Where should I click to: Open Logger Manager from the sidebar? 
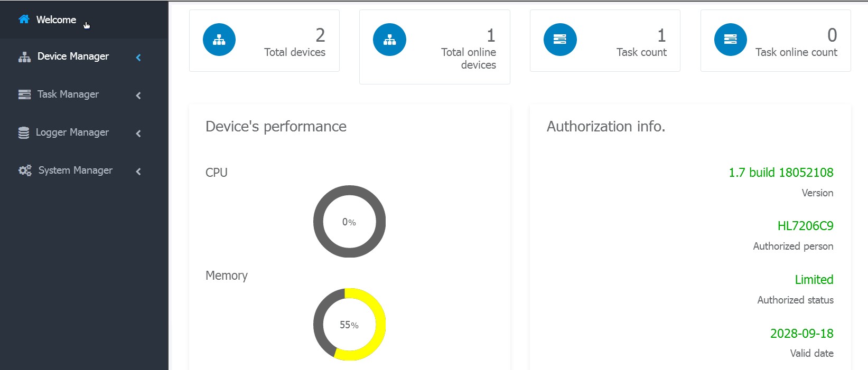(x=72, y=132)
